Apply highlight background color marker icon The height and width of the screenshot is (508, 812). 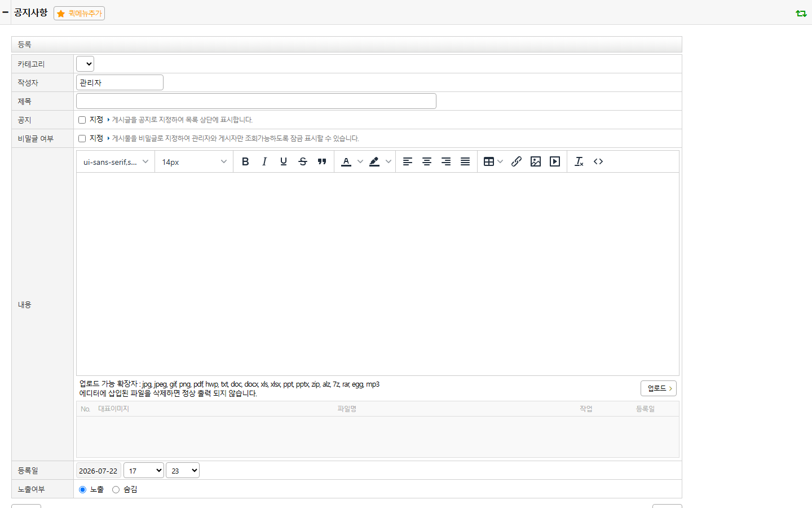[374, 161]
